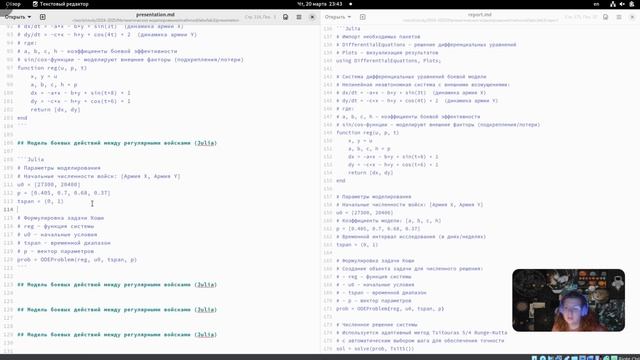Click new document icon in report.md window
This screenshot has height=360, width=640.
point(362,17)
